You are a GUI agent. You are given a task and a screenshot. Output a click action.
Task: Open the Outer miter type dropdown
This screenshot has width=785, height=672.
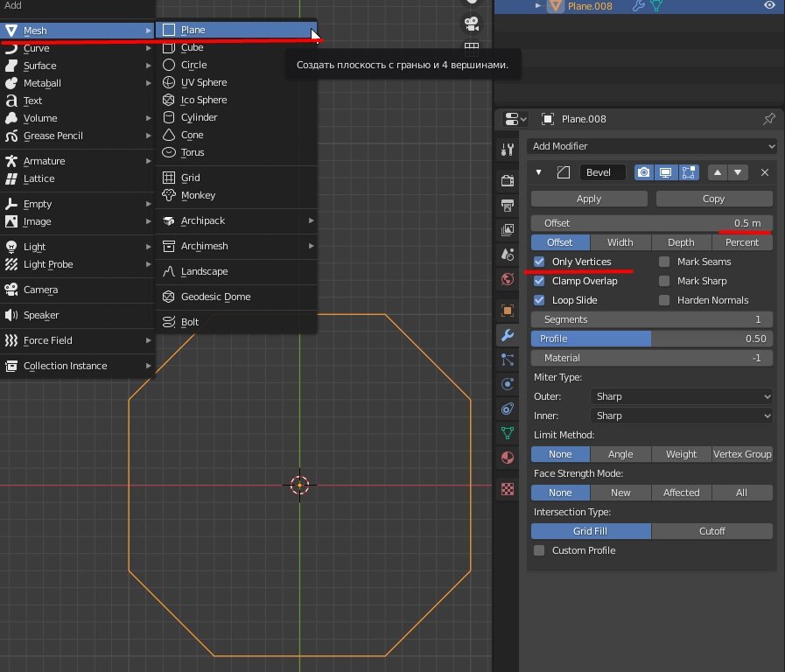[x=682, y=396]
